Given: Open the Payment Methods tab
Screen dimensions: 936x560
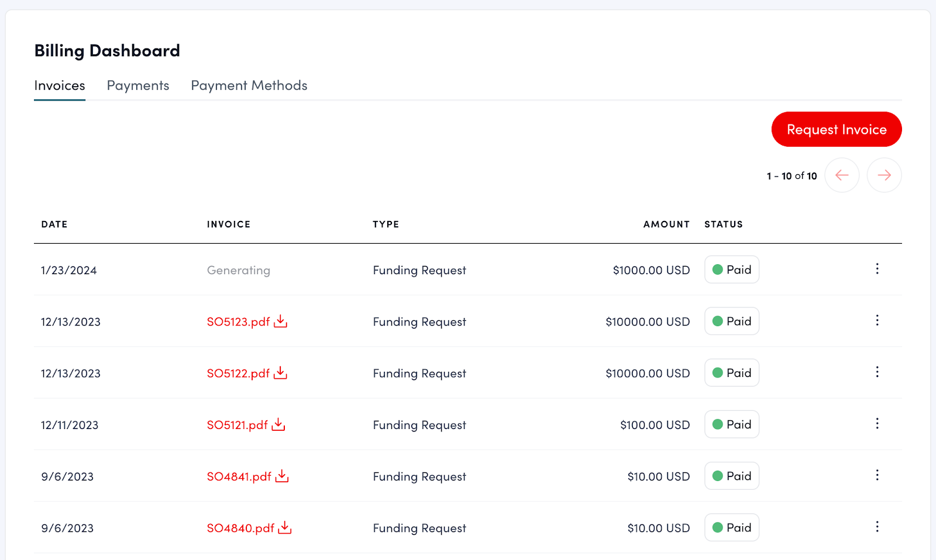Looking at the screenshot, I should click(x=249, y=86).
